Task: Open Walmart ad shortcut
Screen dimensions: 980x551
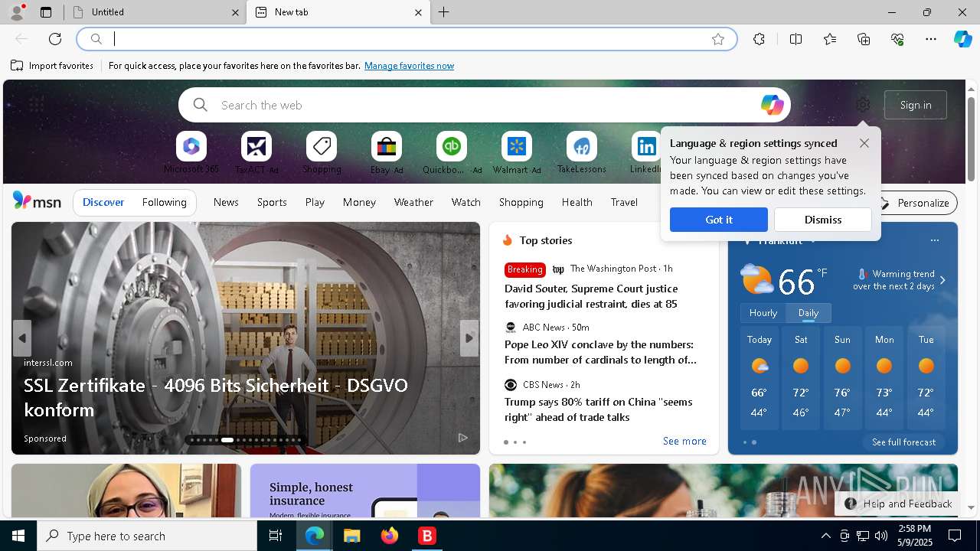Action: click(517, 153)
